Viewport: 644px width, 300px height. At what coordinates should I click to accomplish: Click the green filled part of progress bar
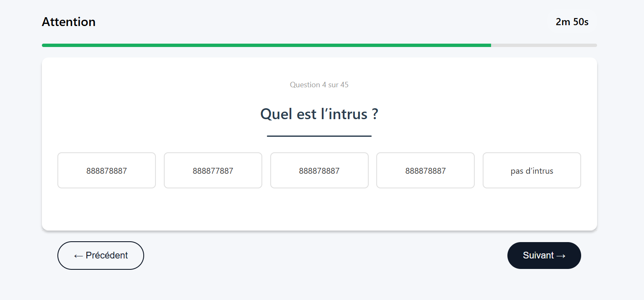pos(266,45)
